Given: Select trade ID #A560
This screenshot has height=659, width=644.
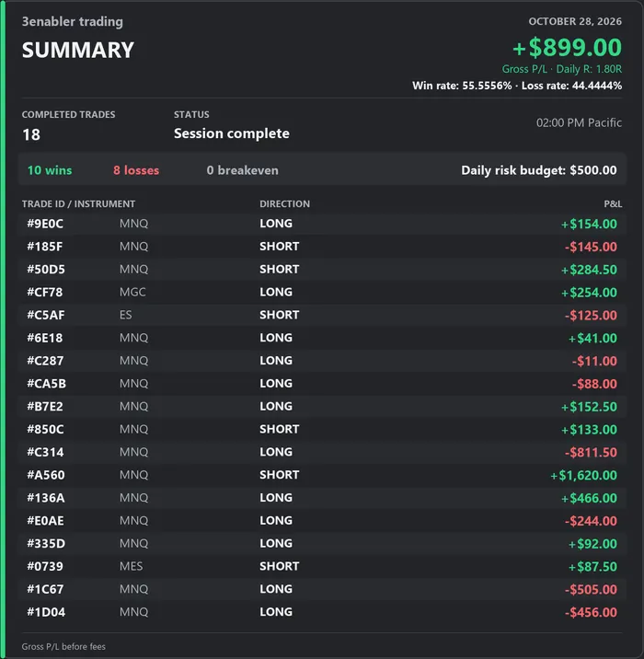Looking at the screenshot, I should 46,475.
